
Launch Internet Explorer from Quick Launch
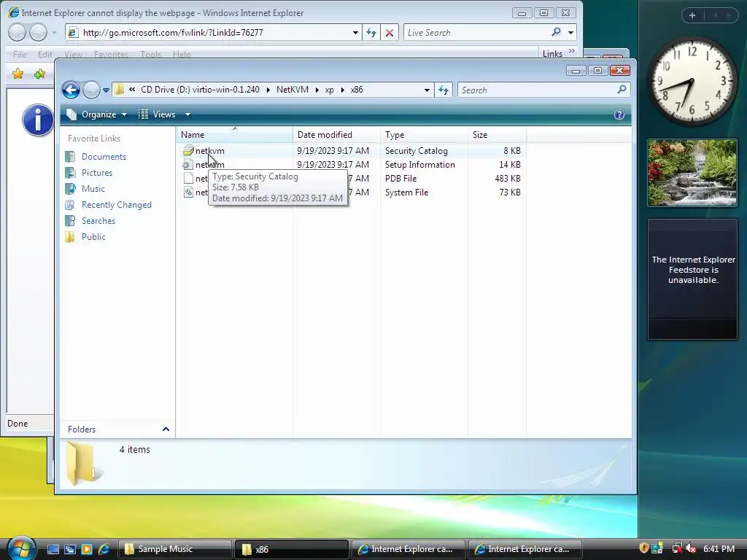[104, 549]
